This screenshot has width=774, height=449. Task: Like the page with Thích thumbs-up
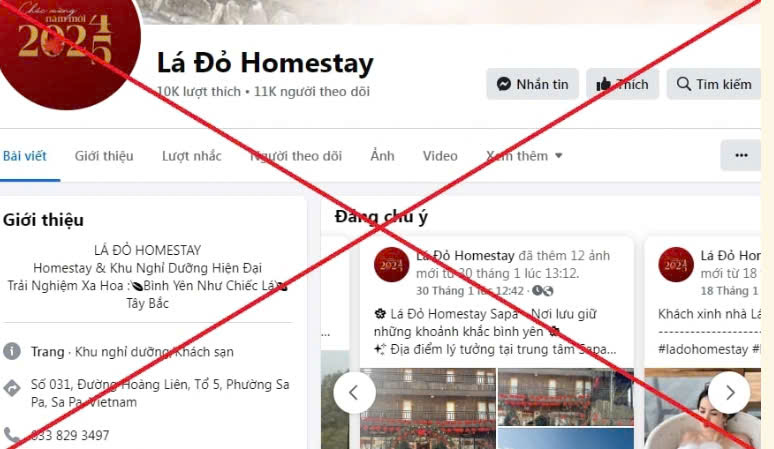[603, 84]
